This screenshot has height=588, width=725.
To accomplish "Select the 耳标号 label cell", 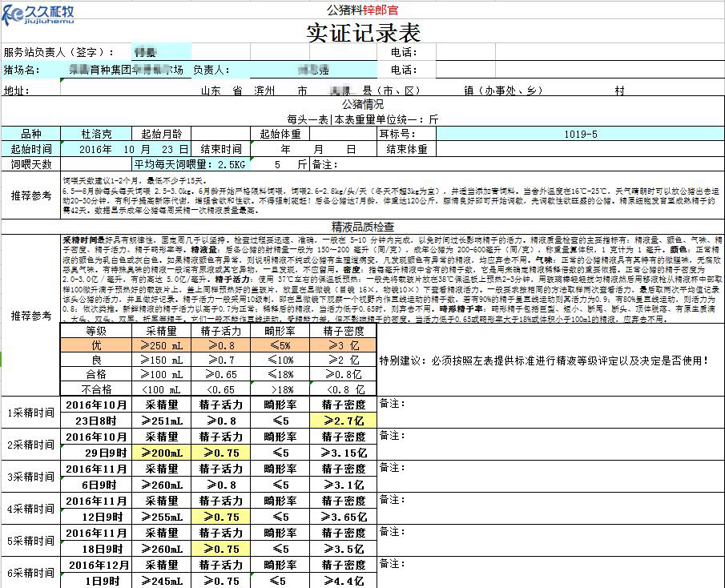I will 407,134.
